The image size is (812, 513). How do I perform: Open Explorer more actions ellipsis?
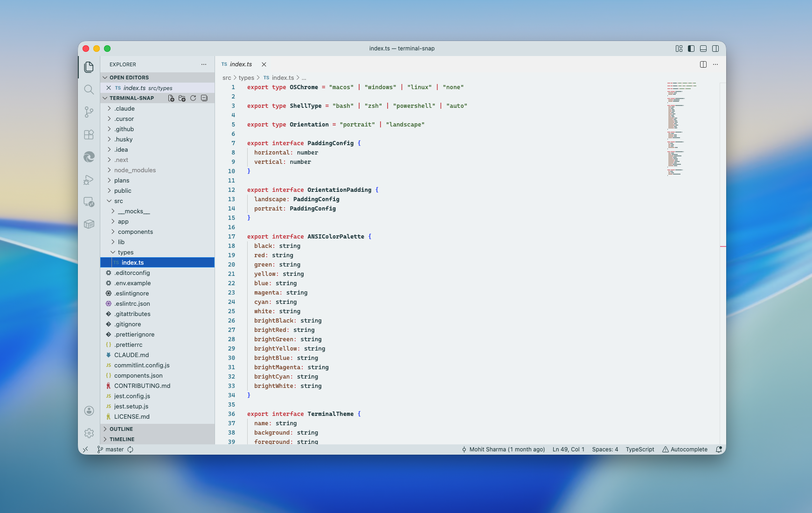coord(204,64)
